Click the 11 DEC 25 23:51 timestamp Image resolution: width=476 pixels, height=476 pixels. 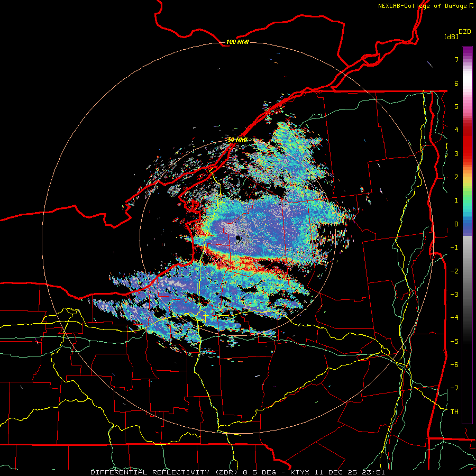click(350, 472)
